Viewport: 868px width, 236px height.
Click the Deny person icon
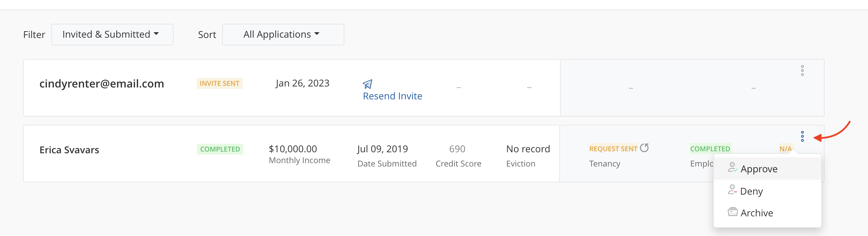click(x=732, y=190)
